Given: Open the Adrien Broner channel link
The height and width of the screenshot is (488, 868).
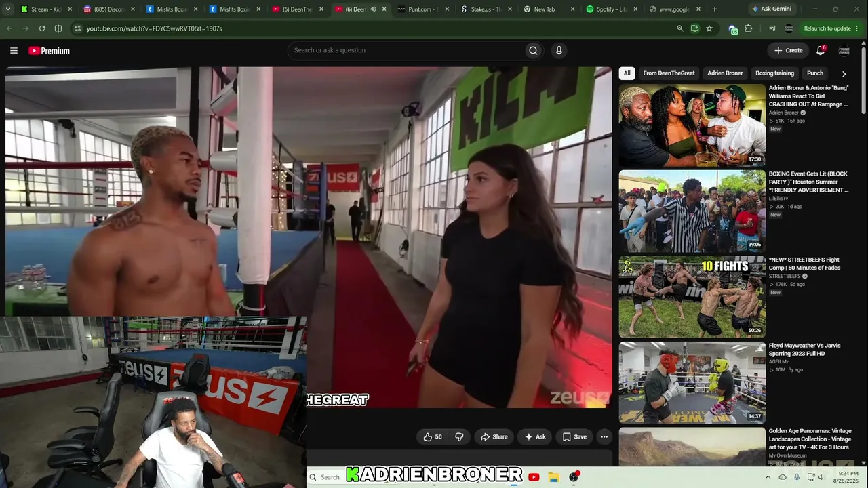Looking at the screenshot, I should coord(784,113).
